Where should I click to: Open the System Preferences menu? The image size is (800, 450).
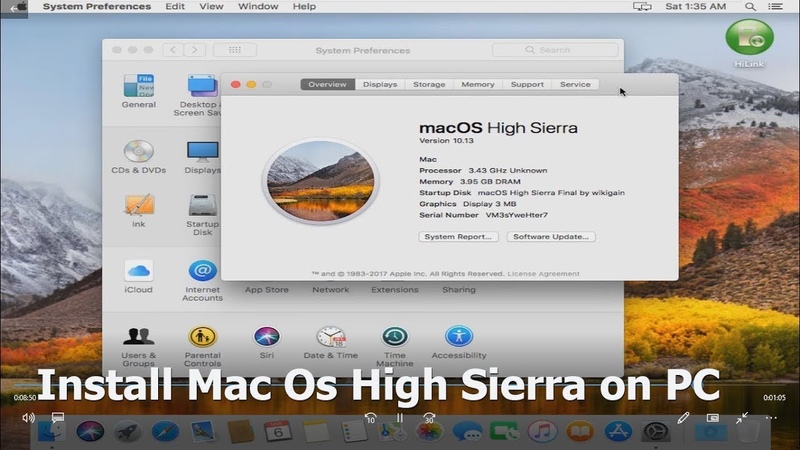pos(97,7)
